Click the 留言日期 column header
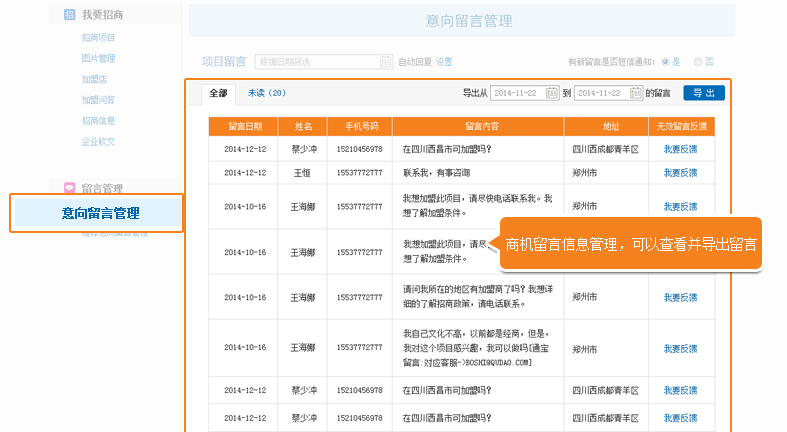The height and width of the screenshot is (432, 787). 243,126
